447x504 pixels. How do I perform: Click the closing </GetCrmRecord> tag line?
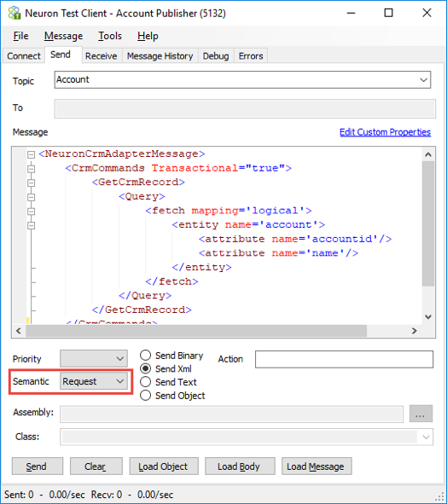[142, 310]
